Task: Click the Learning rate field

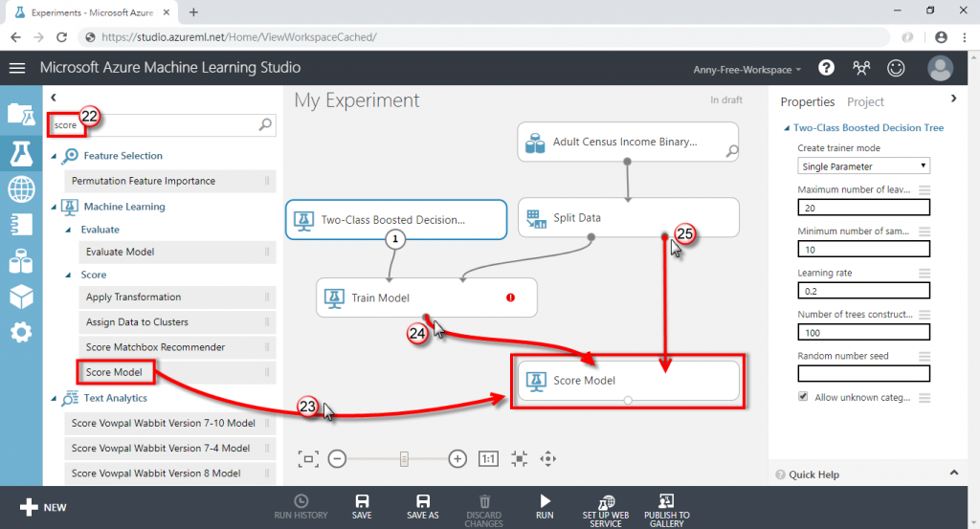Action: point(863,291)
